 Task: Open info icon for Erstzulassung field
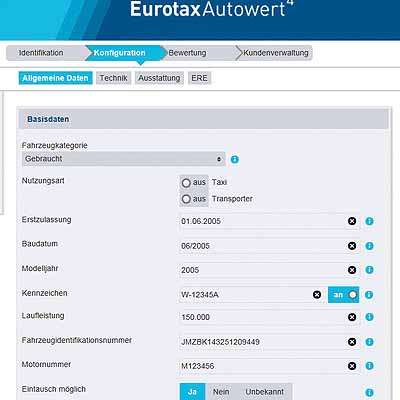369,221
